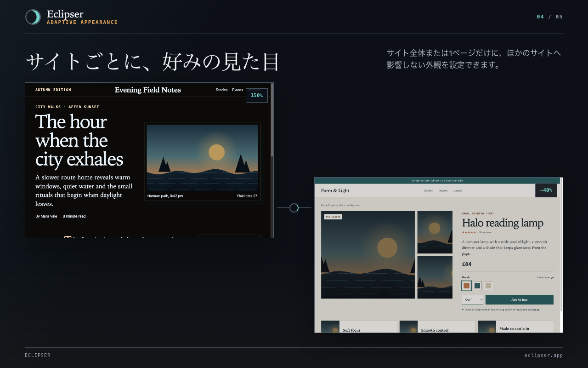Image resolution: width=588 pixels, height=368 pixels.
Task: Click the lower small product thumbnail
Action: click(435, 277)
